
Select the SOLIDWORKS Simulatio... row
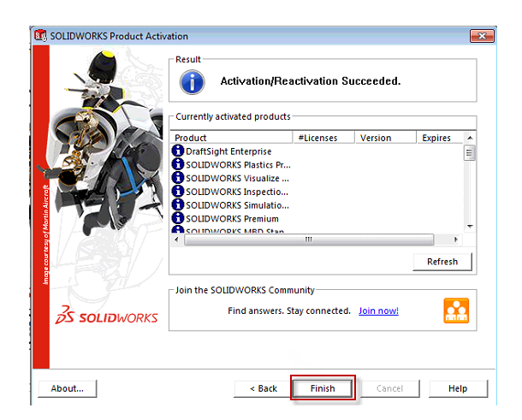tap(317, 205)
